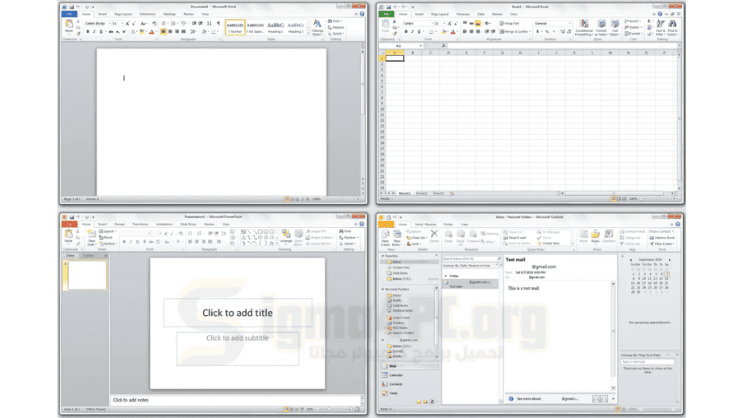Select column B header in Excel

click(413, 53)
